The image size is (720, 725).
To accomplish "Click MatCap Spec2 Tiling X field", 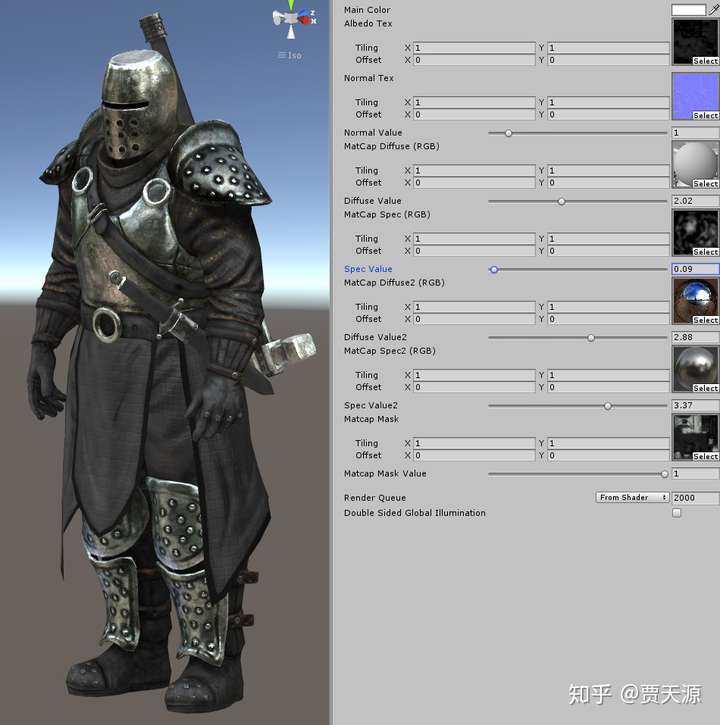I will click(474, 375).
